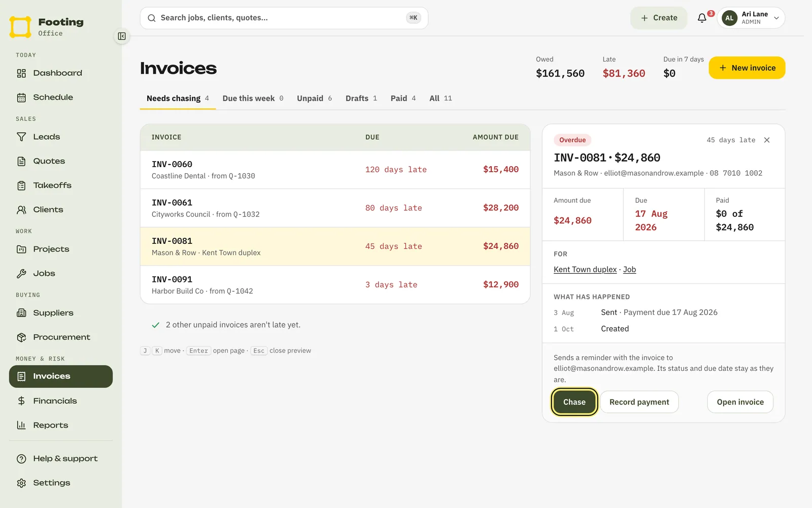Click the $28,200 amount due
The height and width of the screenshot is (508, 812).
click(501, 208)
